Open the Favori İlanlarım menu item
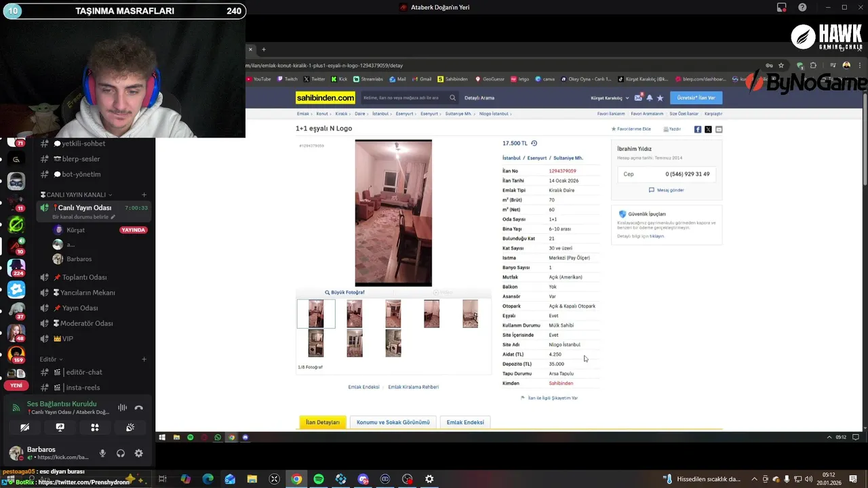 click(611, 114)
